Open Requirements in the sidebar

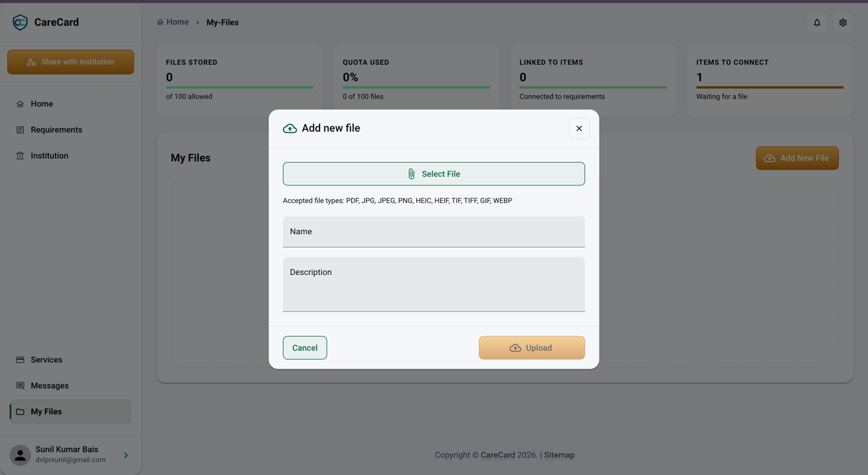[x=71, y=130]
